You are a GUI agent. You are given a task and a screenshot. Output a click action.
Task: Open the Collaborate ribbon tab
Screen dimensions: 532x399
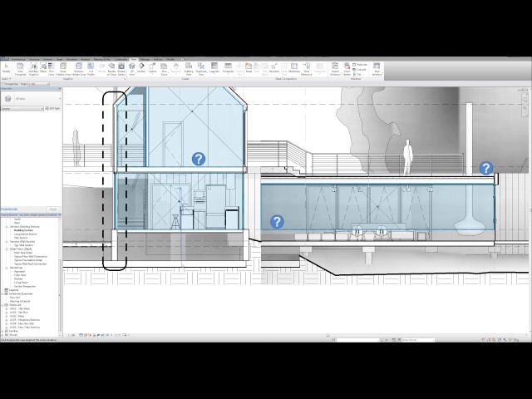(x=121, y=59)
